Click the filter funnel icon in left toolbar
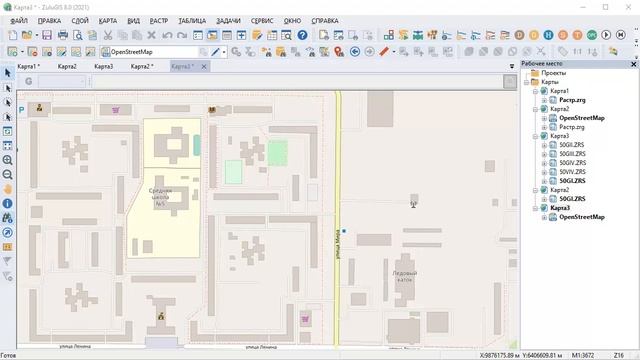Screen dimensions: 640x360 7,261
